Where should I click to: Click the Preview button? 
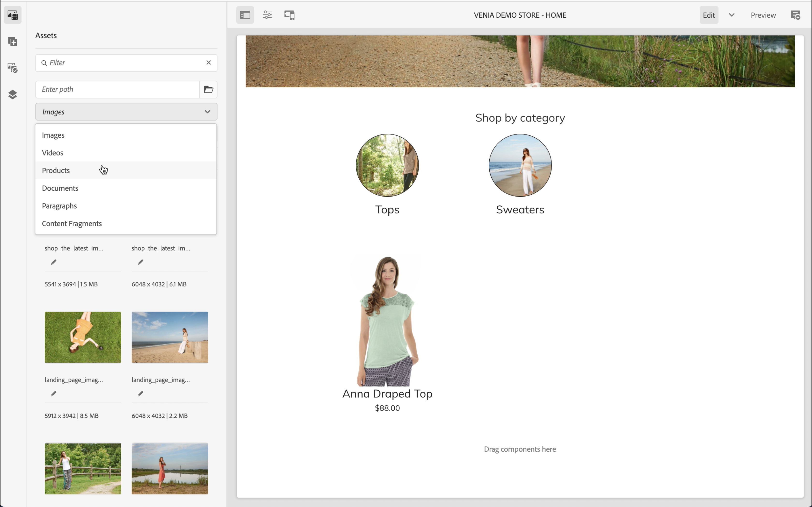click(763, 15)
